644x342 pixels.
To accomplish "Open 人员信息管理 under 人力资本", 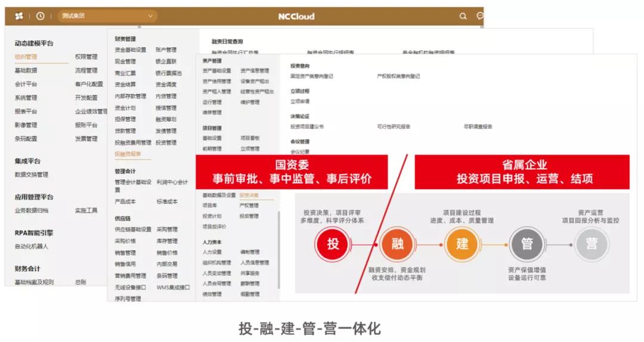I will (255, 262).
